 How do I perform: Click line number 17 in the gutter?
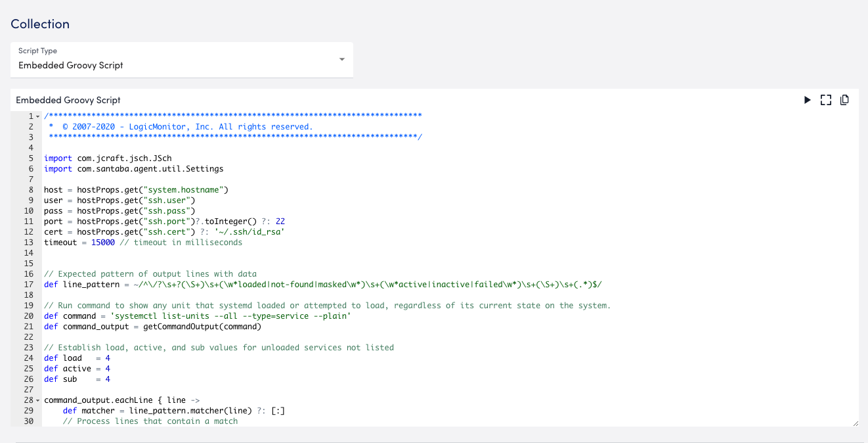(28, 284)
